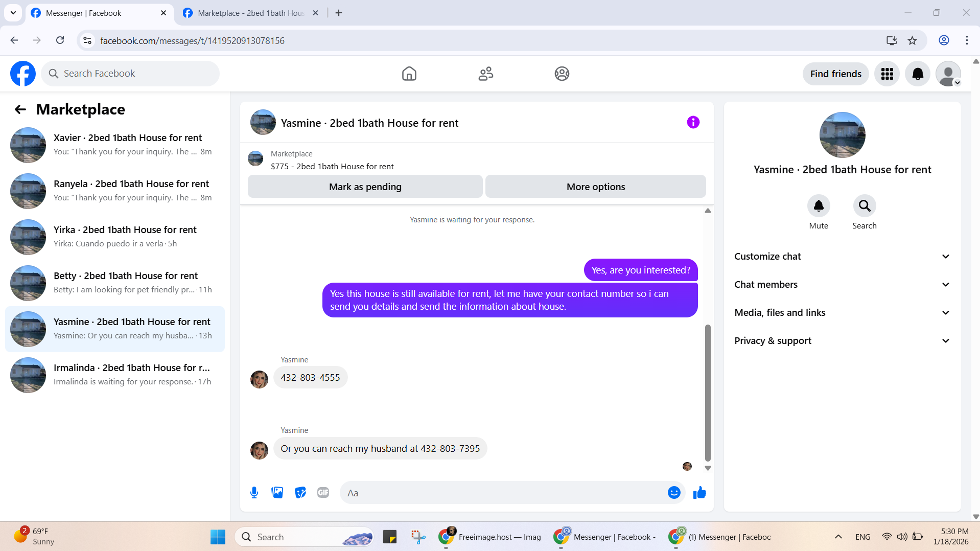980x551 pixels.
Task: Close the Marketplace browser tab
Action: click(x=315, y=13)
